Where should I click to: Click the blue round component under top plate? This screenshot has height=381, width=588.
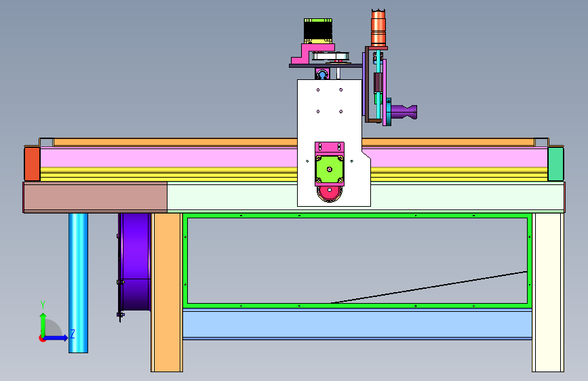point(321,75)
